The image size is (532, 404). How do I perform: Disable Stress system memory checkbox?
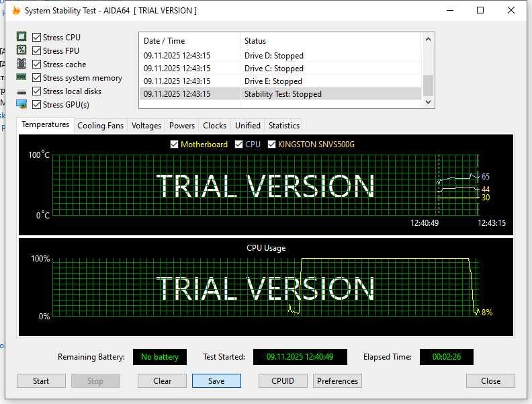36,78
